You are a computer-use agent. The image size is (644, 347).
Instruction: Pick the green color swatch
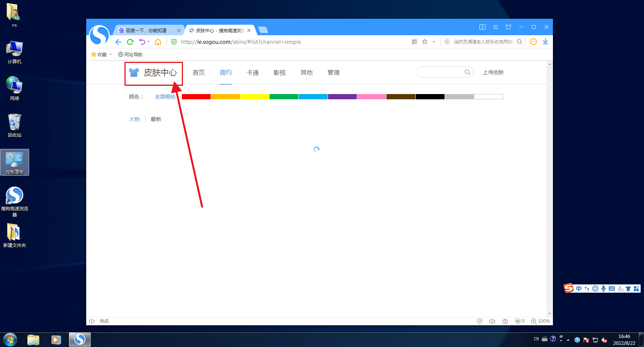pos(284,97)
